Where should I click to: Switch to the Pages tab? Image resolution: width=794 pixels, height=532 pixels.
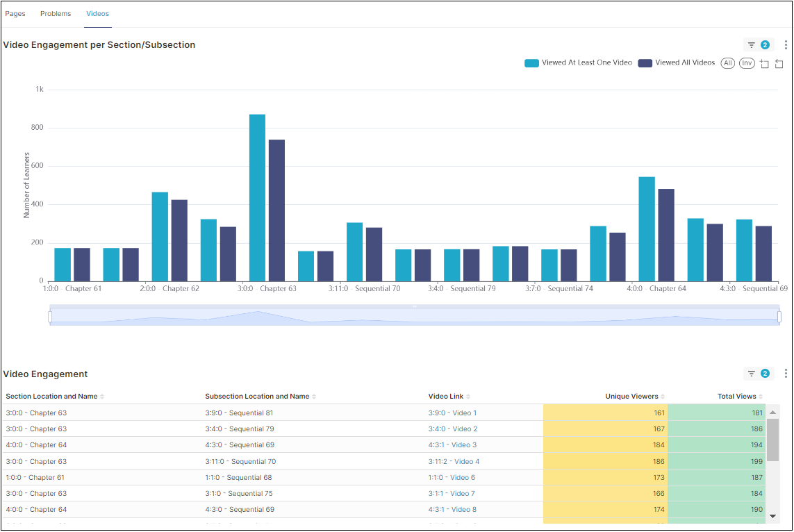(x=15, y=14)
